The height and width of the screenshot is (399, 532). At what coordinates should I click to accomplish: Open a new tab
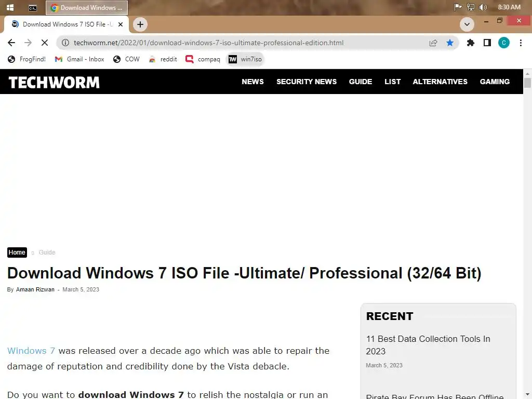[x=140, y=24]
